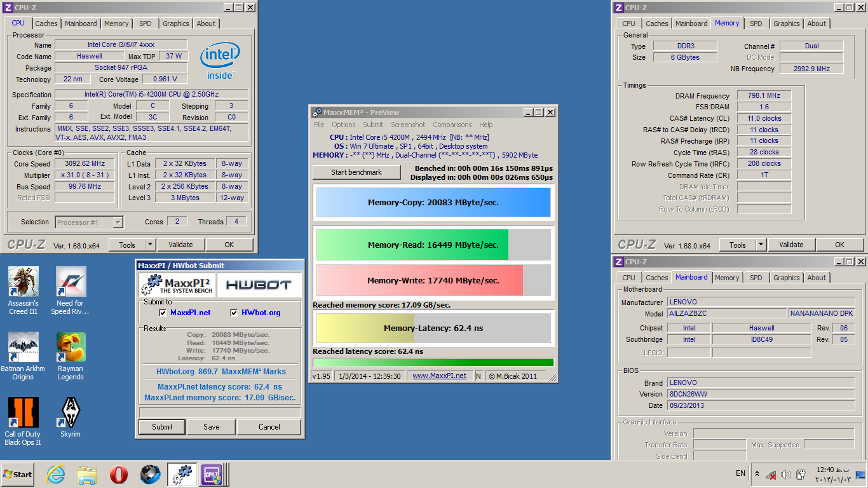Select SPD tab in Memory window
This screenshot has width=868, height=488.
[x=756, y=24]
